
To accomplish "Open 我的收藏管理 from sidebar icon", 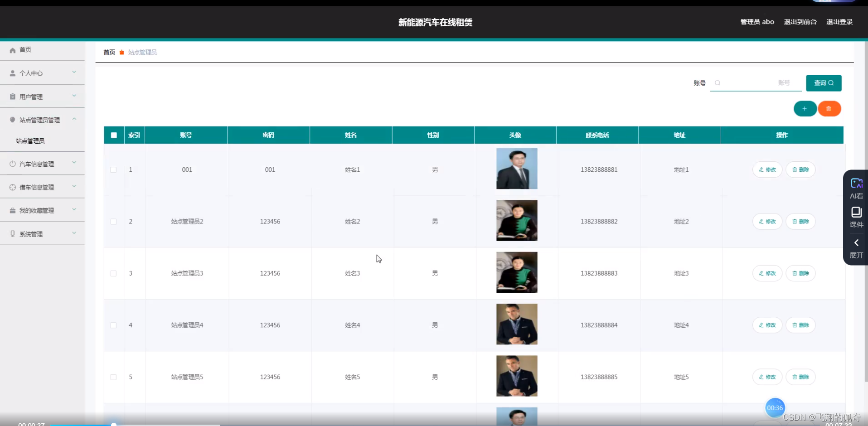I will tap(12, 210).
